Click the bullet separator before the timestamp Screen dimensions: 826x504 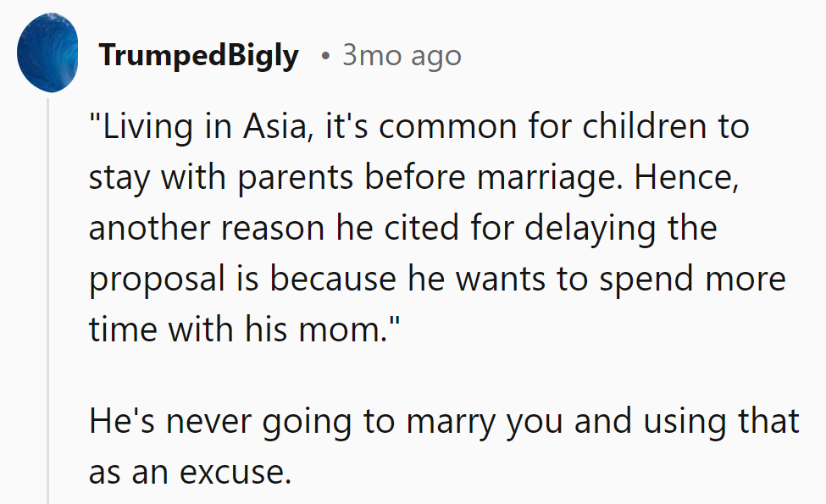(324, 57)
